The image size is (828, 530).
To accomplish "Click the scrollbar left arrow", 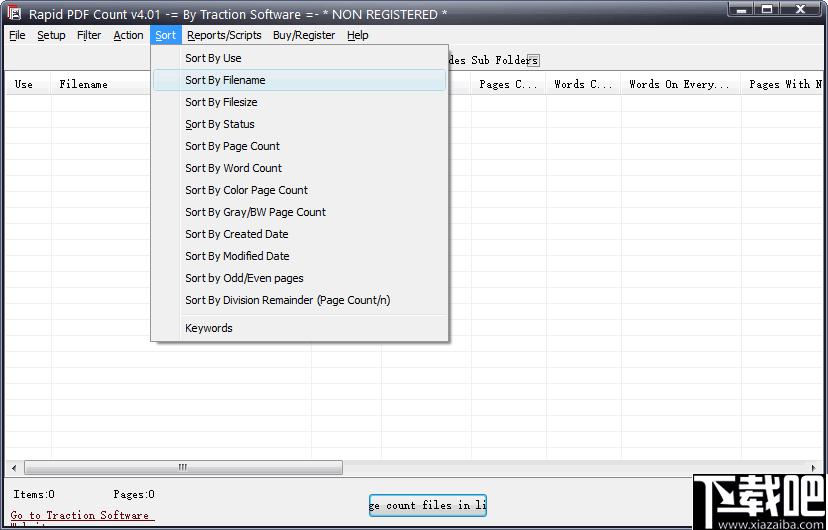I will 14,467.
